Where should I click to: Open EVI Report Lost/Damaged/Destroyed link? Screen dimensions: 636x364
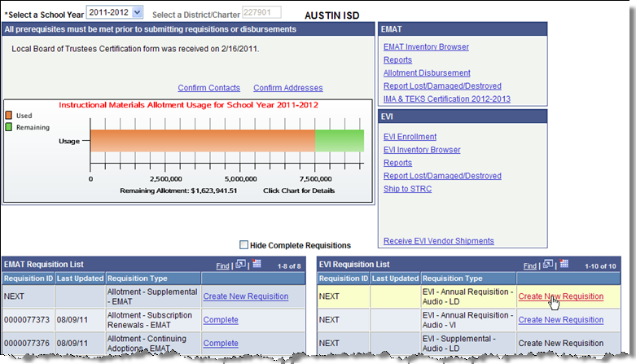[442, 176]
